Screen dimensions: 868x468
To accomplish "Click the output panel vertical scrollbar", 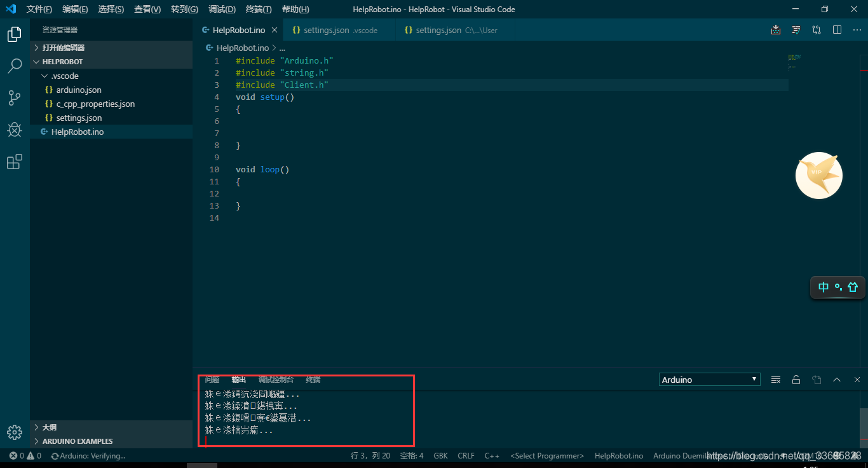I will pyautogui.click(x=864, y=427).
